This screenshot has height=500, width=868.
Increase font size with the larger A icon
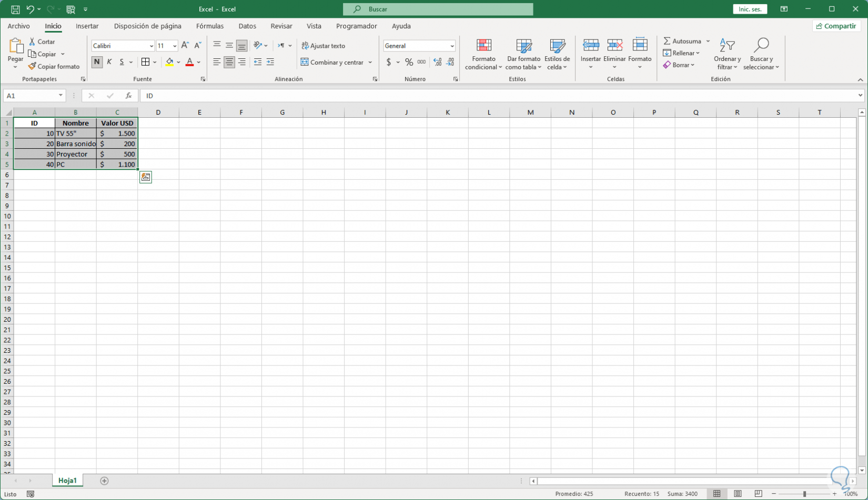pos(185,46)
